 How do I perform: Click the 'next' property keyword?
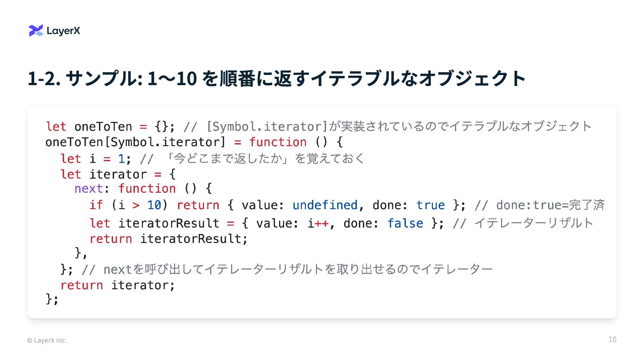pos(89,189)
